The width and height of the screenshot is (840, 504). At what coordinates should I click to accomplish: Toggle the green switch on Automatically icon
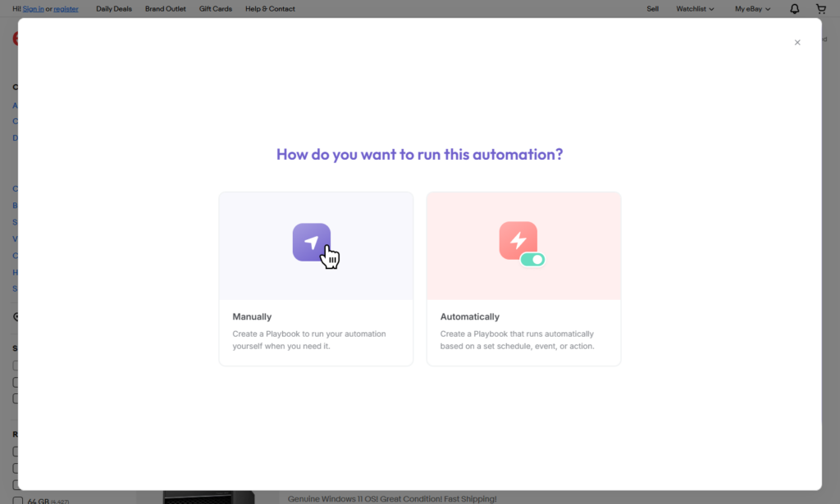(x=532, y=260)
